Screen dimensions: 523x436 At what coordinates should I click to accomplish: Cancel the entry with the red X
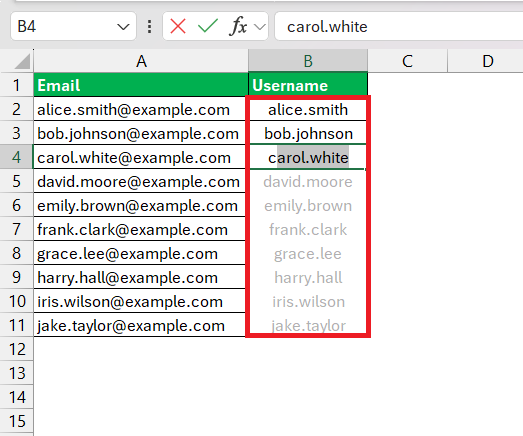click(178, 26)
